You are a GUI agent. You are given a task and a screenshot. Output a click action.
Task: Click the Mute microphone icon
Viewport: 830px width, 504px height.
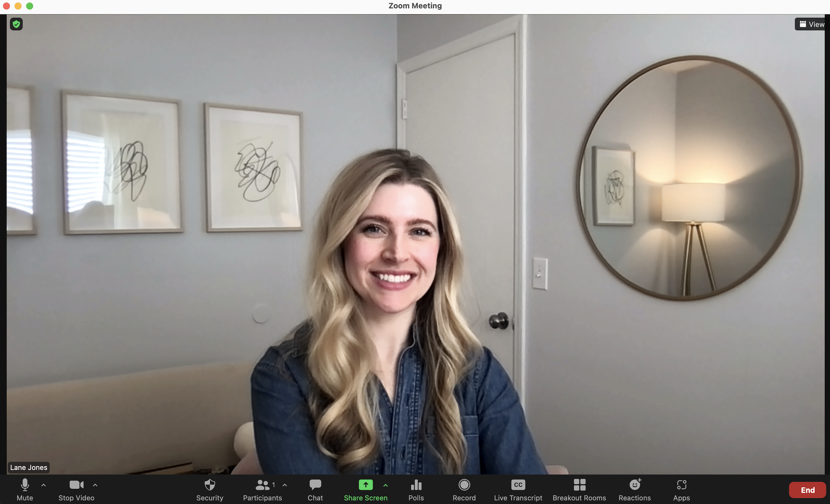(25, 484)
